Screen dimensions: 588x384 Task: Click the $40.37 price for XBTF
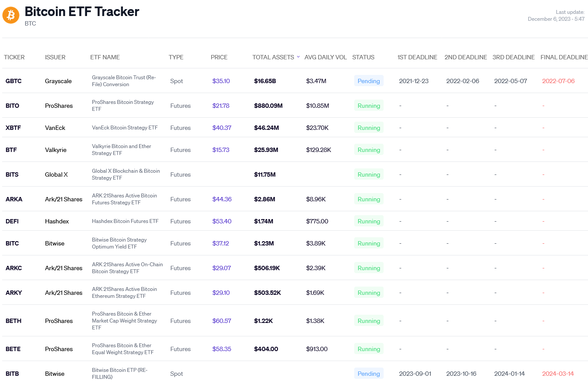tap(222, 128)
